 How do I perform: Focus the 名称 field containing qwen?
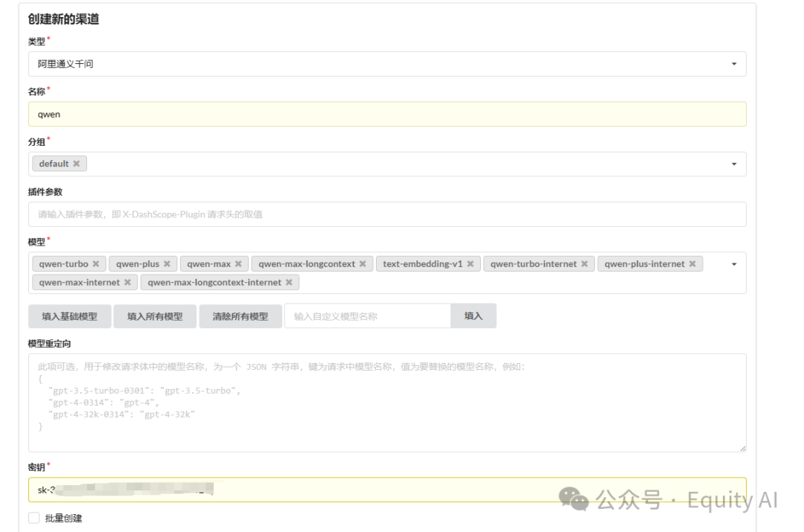(x=387, y=115)
